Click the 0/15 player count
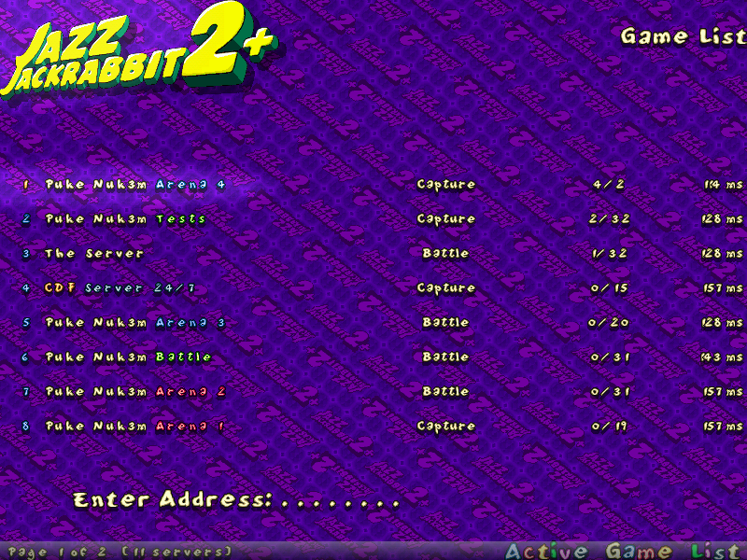Image resolution: width=747 pixels, height=560 pixels. 610,288
